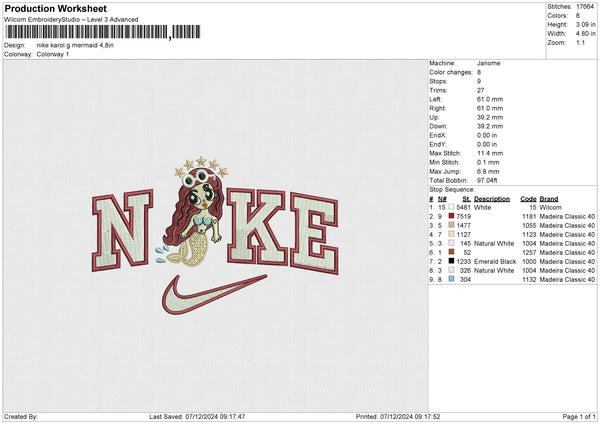Screen dimensions: 600x424
Task: Select the 'St.' column header
Action: coord(466,199)
